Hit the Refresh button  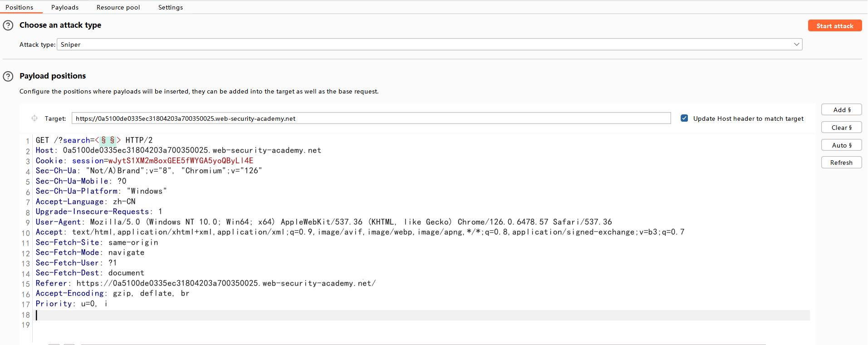pos(841,163)
